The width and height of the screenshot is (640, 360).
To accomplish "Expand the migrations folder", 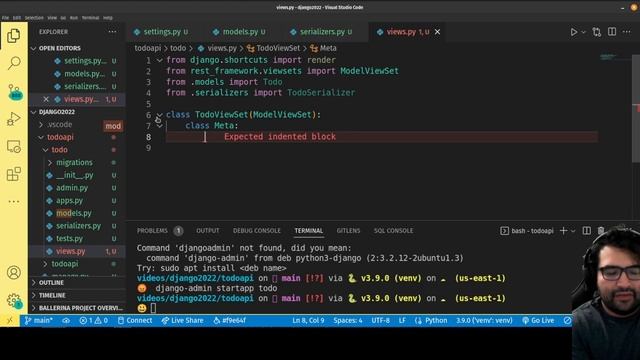I will 74,162.
